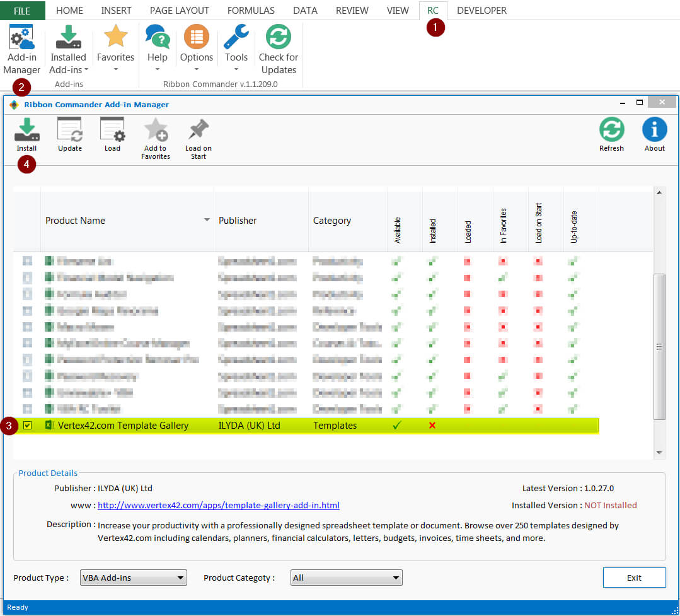
Task: Uncheck the Vertex42.com Template Gallery checkbox
Action: [x=27, y=425]
